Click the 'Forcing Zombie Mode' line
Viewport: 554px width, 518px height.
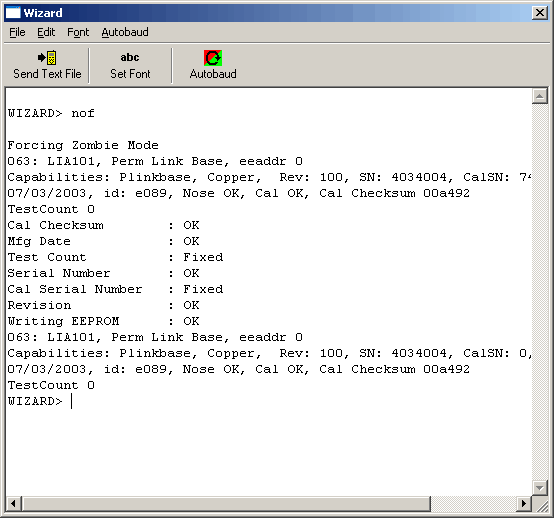pyautogui.click(x=83, y=145)
